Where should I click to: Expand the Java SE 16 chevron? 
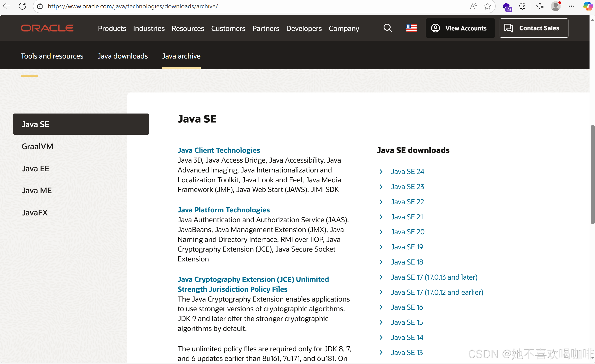tap(381, 307)
